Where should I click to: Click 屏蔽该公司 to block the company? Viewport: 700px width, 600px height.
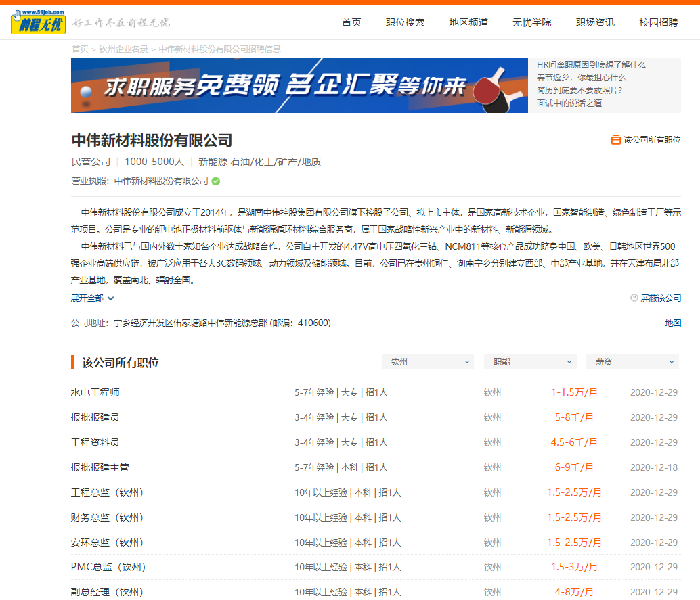[x=661, y=298]
